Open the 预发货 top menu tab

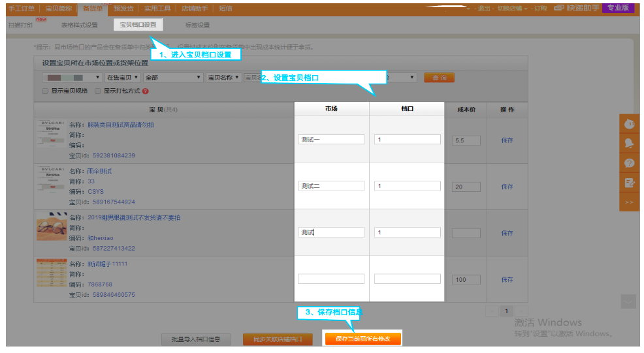124,8
